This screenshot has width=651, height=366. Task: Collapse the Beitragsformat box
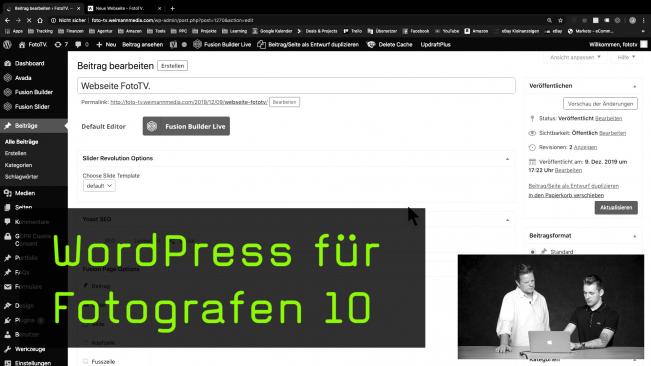tap(634, 236)
